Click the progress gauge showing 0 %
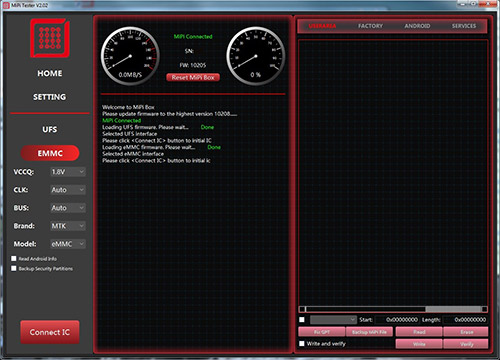This screenshot has height=360, width=500. pos(256,56)
